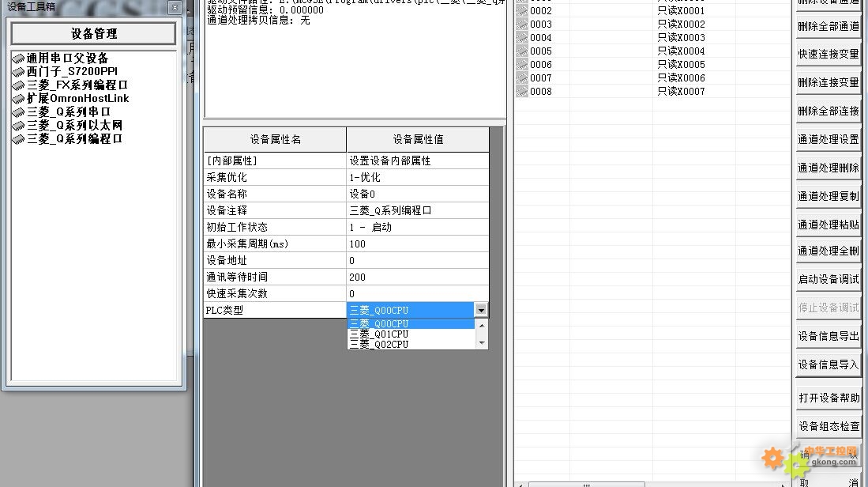Choose 三菱_Q02CPU from the PLC type list

411,344
